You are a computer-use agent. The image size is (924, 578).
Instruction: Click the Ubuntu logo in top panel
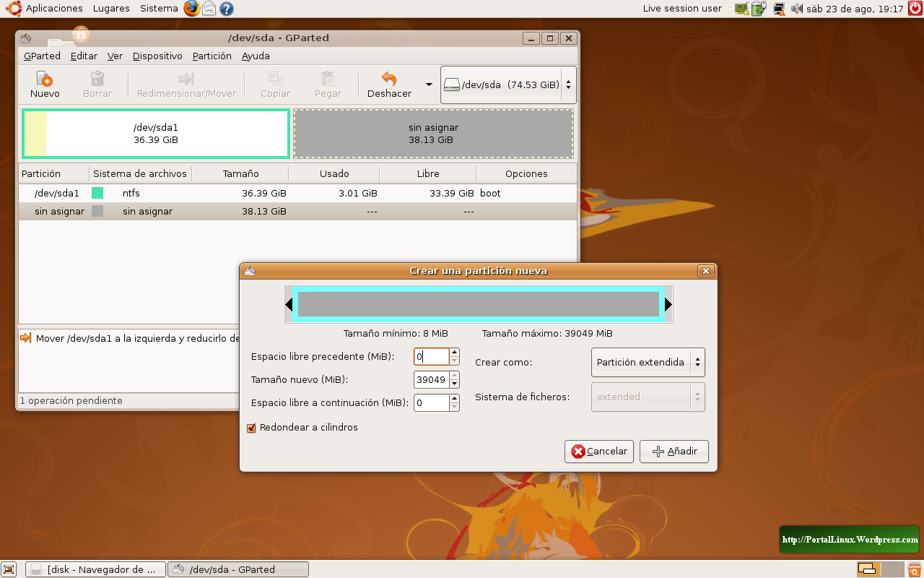click(13, 9)
